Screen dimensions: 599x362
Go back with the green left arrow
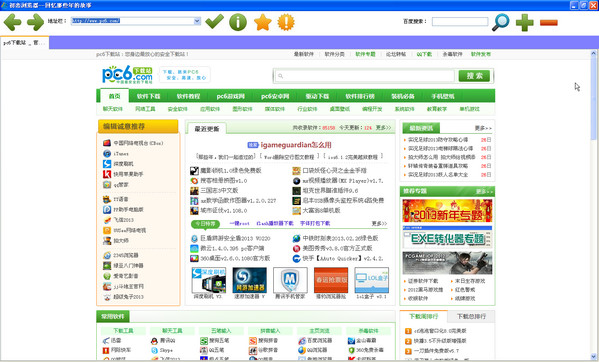click(x=12, y=22)
